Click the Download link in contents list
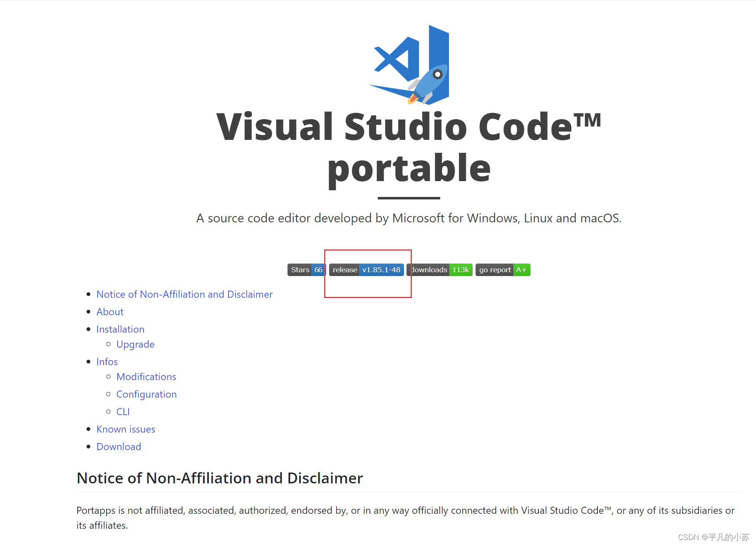 pyautogui.click(x=119, y=447)
